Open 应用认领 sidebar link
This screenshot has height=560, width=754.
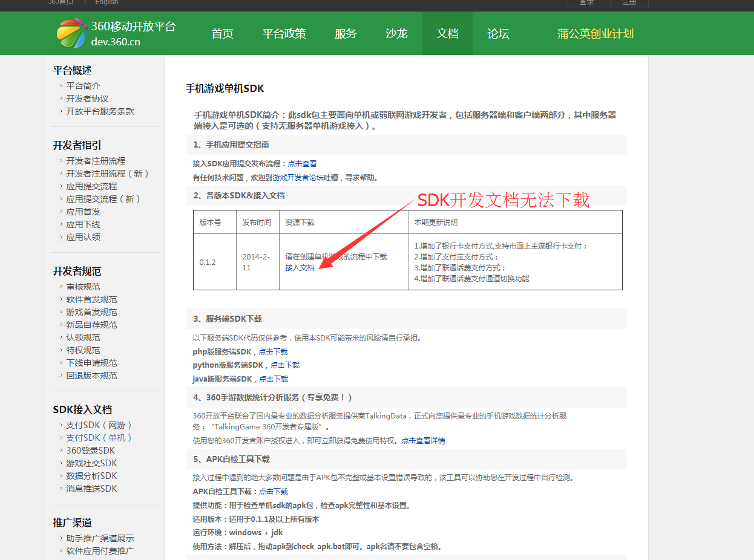[84, 237]
